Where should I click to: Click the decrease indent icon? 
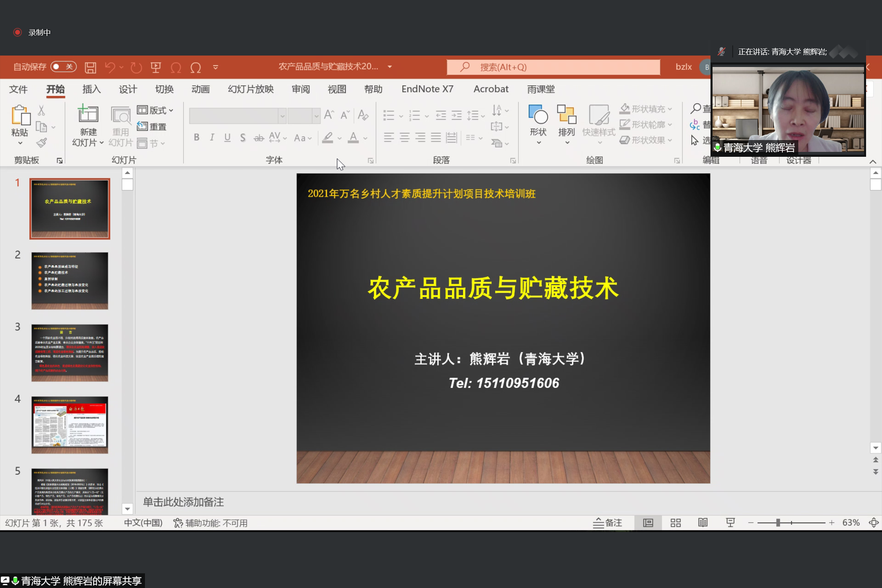(x=441, y=116)
